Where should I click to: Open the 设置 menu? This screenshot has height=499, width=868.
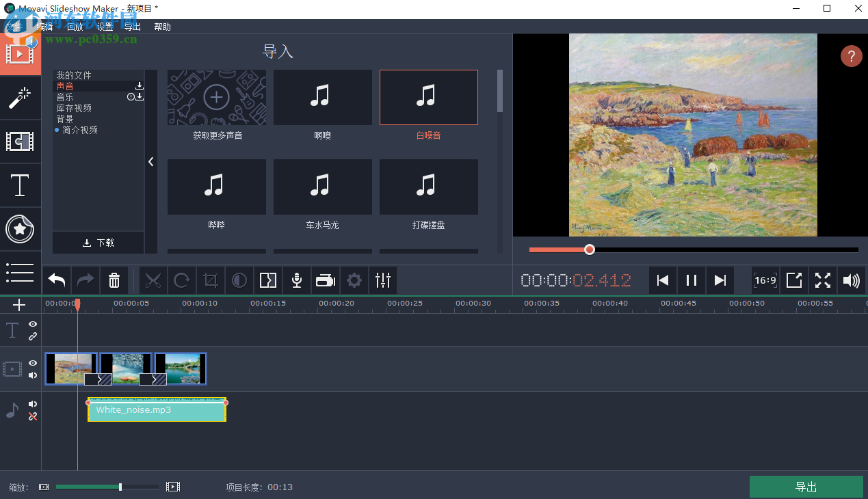coord(105,27)
